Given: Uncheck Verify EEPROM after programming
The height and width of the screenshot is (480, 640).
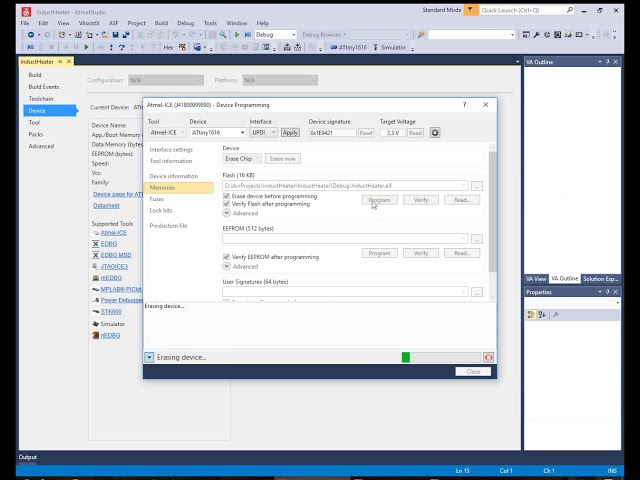Looking at the screenshot, I should pyautogui.click(x=227, y=257).
